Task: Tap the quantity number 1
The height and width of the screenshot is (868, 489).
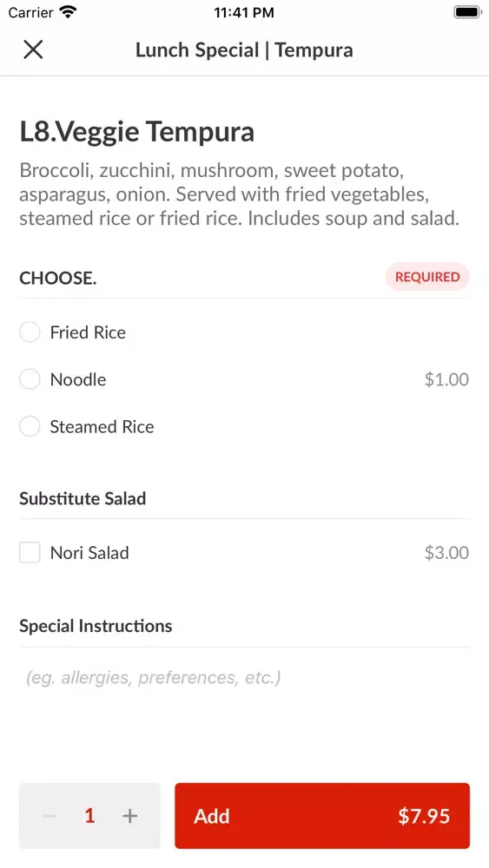Action: coord(89,815)
